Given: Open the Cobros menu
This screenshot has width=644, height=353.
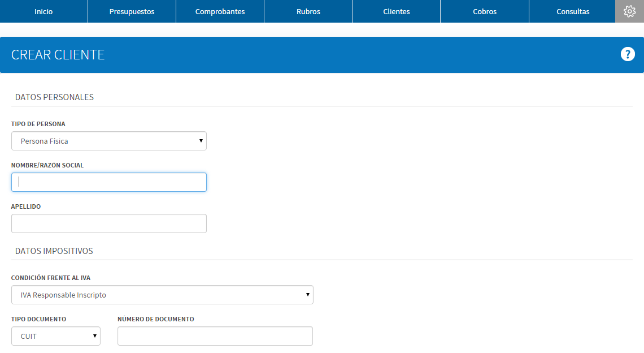Looking at the screenshot, I should pyautogui.click(x=485, y=11).
